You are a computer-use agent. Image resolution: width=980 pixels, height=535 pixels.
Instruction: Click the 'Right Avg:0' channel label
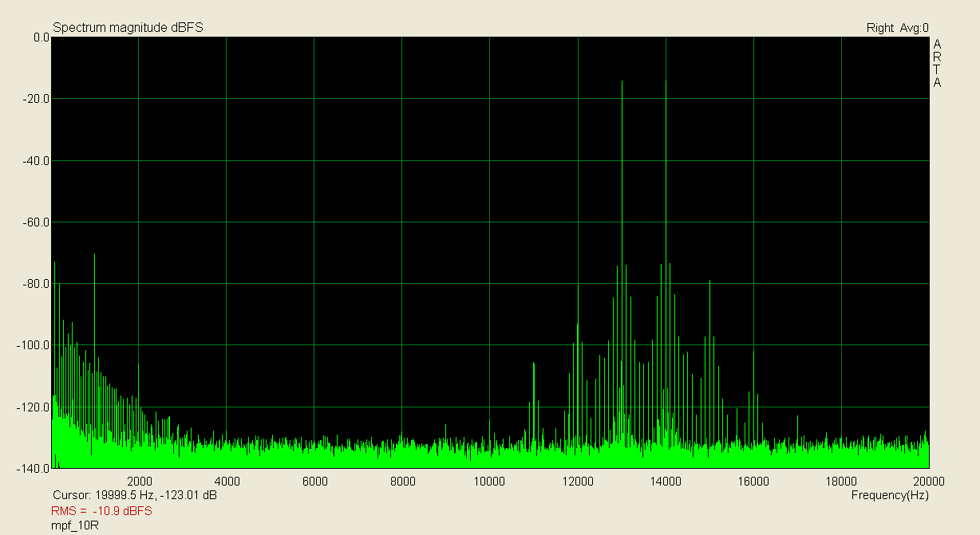[897, 28]
